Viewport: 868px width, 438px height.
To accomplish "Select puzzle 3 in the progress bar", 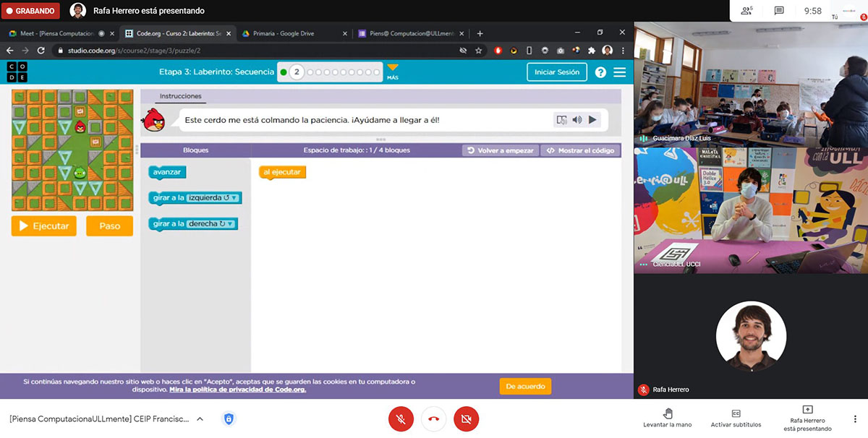I will (x=311, y=72).
